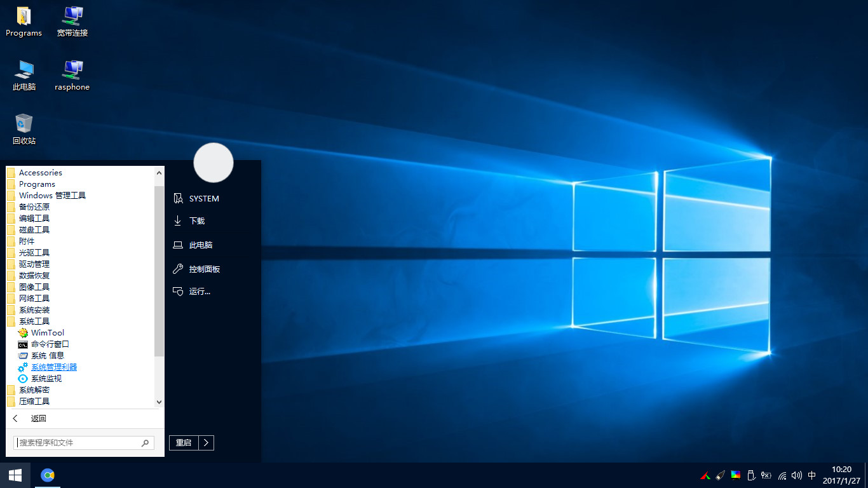Open 运行... run dialog
The width and height of the screenshot is (868, 488).
(199, 291)
